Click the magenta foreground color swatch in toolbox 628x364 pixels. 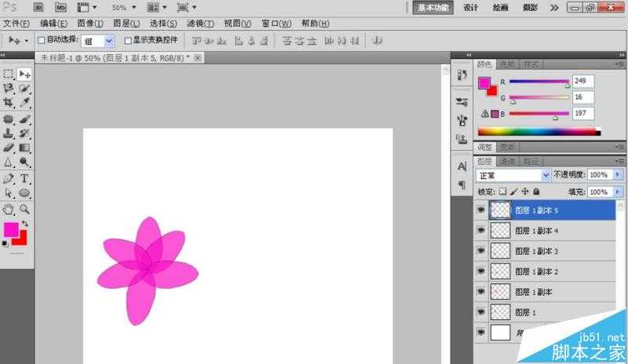tap(11, 230)
